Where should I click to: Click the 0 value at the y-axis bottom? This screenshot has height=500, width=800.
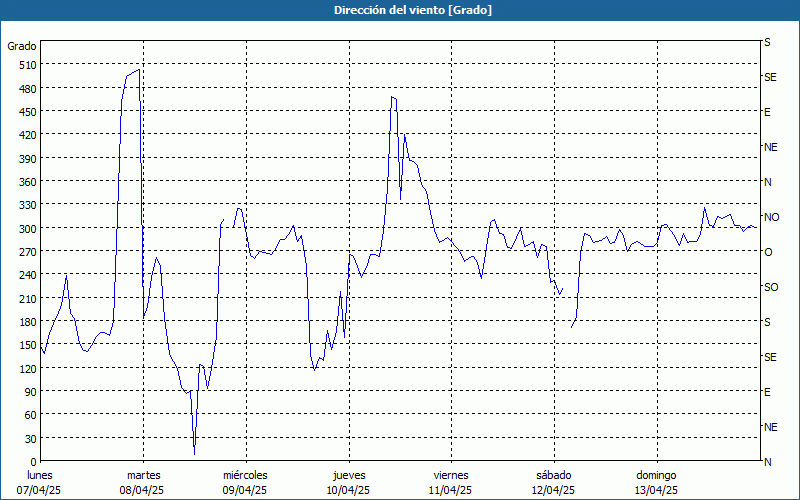tap(32, 462)
